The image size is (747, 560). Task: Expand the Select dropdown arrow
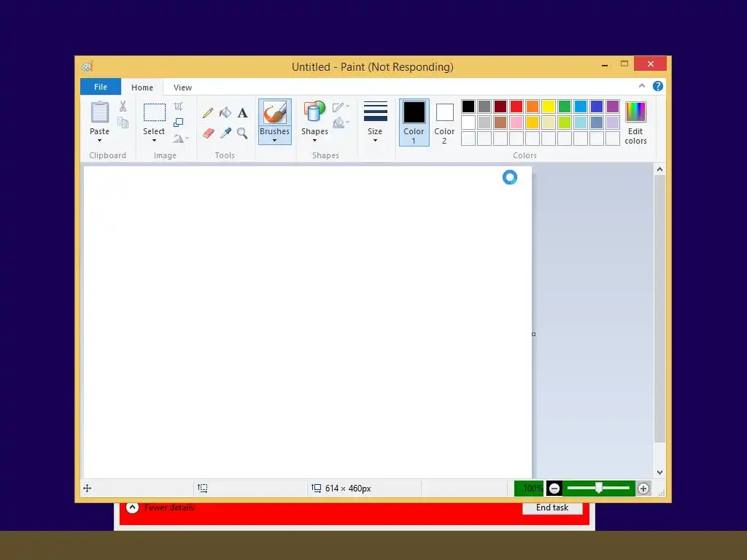click(155, 141)
